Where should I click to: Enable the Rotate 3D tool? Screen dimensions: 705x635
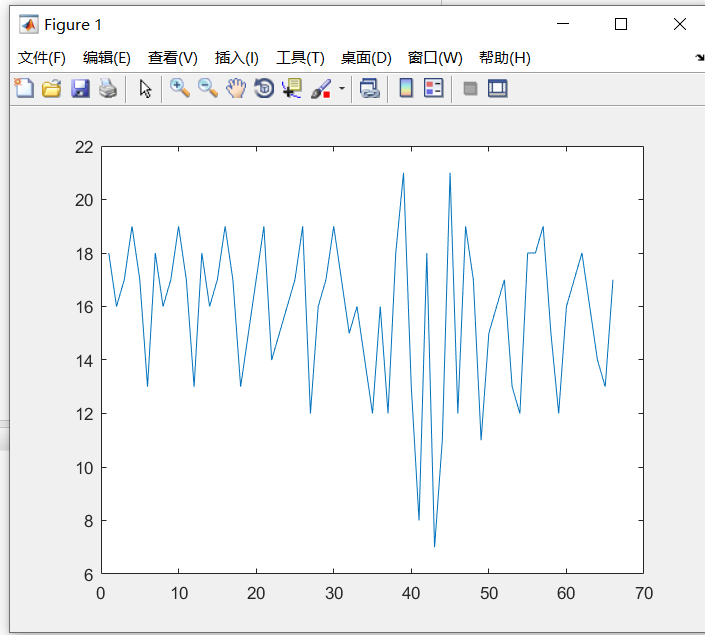click(x=264, y=88)
